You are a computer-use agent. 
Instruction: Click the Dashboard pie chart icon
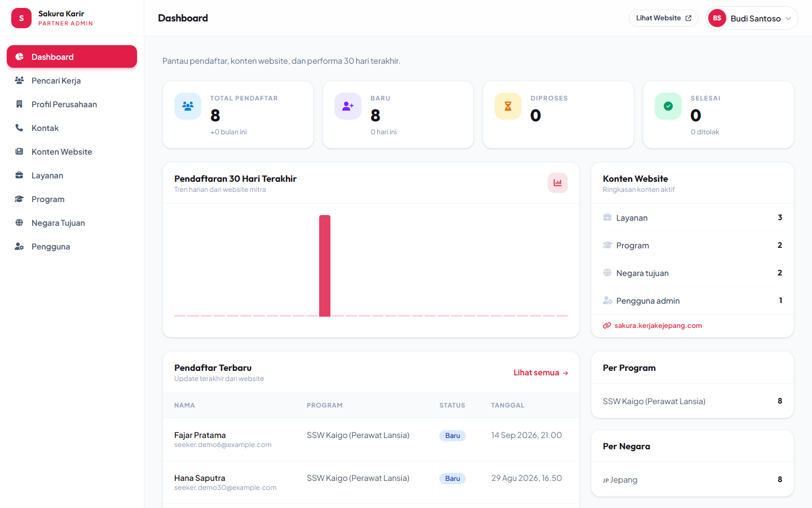click(x=19, y=57)
